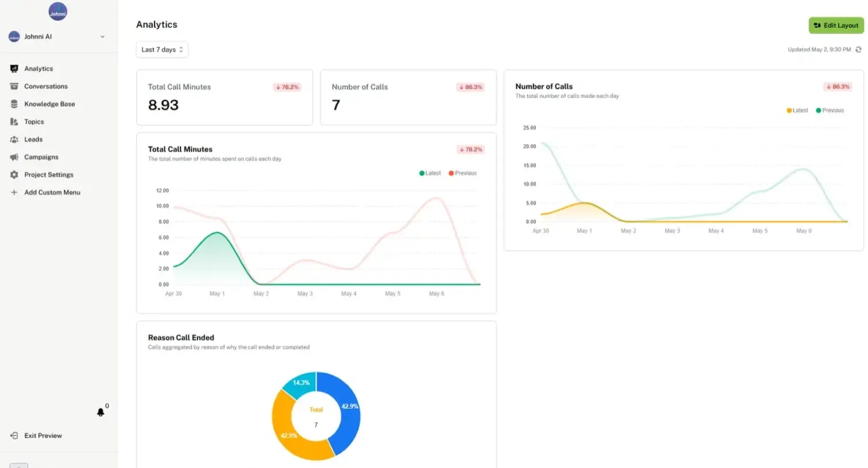This screenshot has height=468, width=868.
Task: Open Project Settings gear icon
Action: pos(14,174)
